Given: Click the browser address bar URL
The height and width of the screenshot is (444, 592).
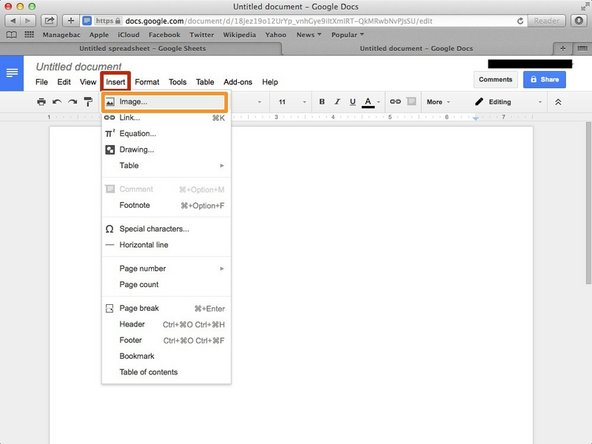Looking at the screenshot, I should pos(279,21).
